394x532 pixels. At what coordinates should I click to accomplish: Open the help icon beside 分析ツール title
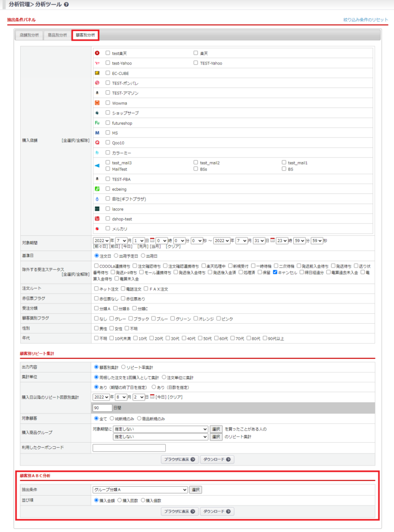(x=66, y=4)
